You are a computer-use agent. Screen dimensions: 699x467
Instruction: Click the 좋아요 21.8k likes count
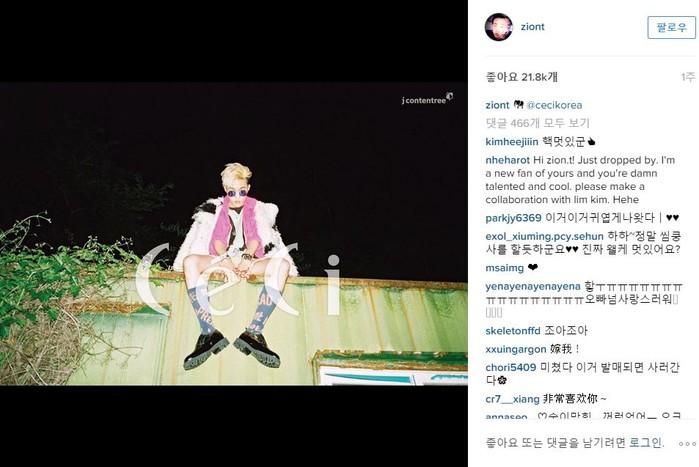pyautogui.click(x=521, y=77)
